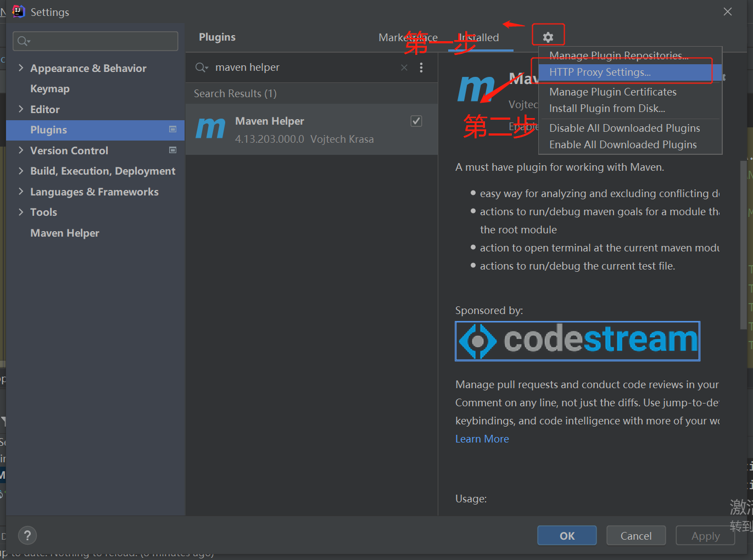Switch to the Installed tab
This screenshot has height=560, width=753.
[478, 37]
